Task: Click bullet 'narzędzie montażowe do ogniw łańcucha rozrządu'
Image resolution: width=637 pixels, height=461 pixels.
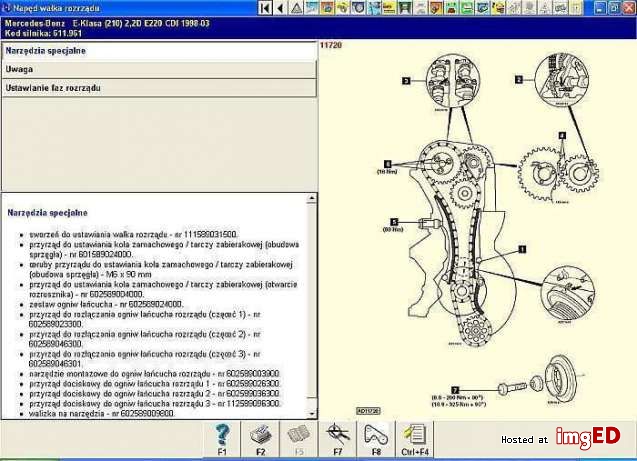Action: click(154, 374)
